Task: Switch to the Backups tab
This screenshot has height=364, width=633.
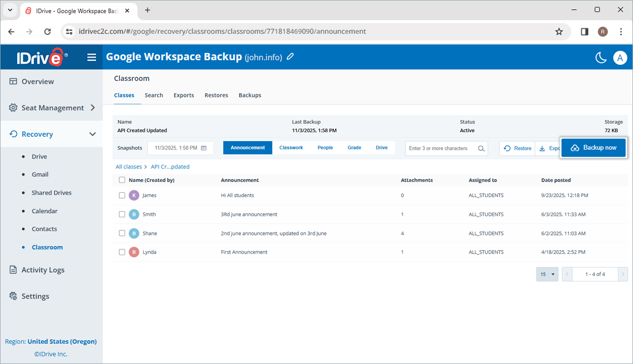Action: click(x=250, y=95)
